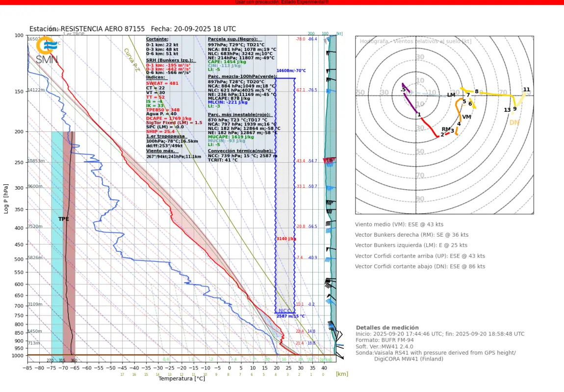This screenshot has height=392, width=564.
Task: Click the '5826m' height label at 500 hPa
Action: coord(35,258)
